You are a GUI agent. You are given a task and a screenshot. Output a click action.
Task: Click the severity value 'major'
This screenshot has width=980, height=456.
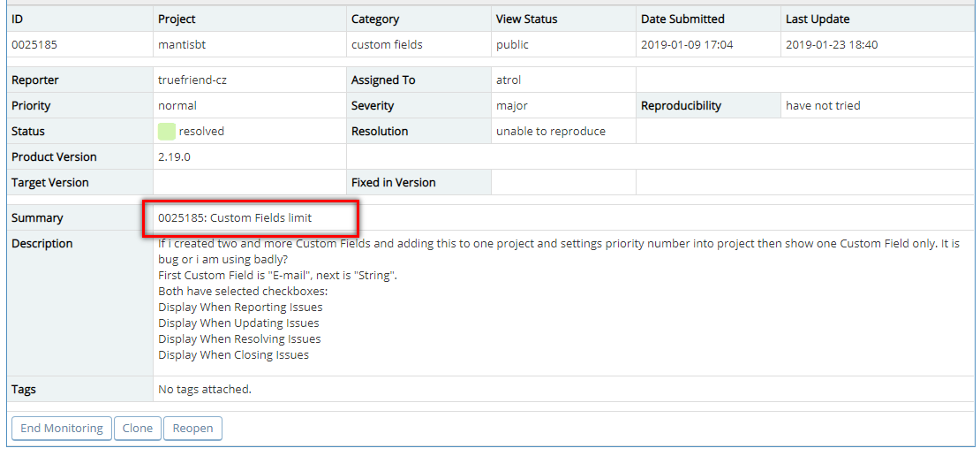[x=512, y=106]
